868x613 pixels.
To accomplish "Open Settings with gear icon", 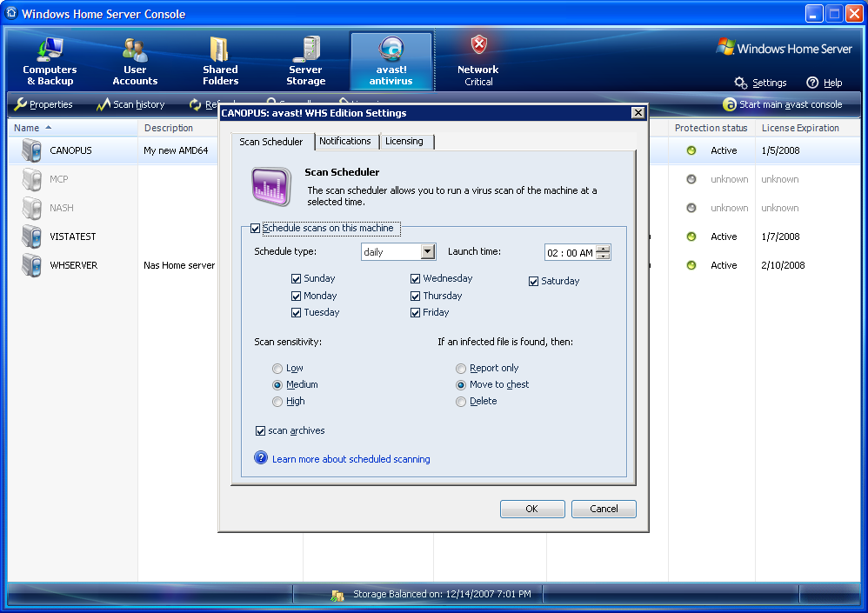I will point(761,83).
